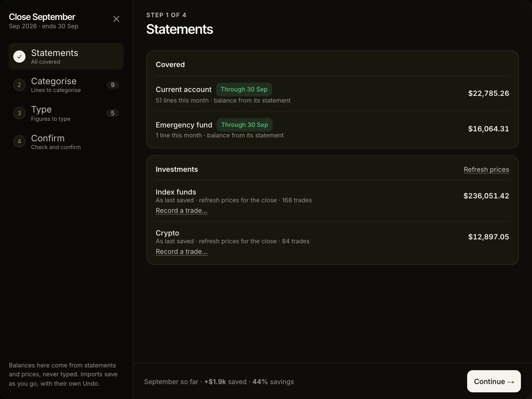Click the Statements step checkmark icon
The width and height of the screenshot is (532, 399).
pyautogui.click(x=19, y=57)
